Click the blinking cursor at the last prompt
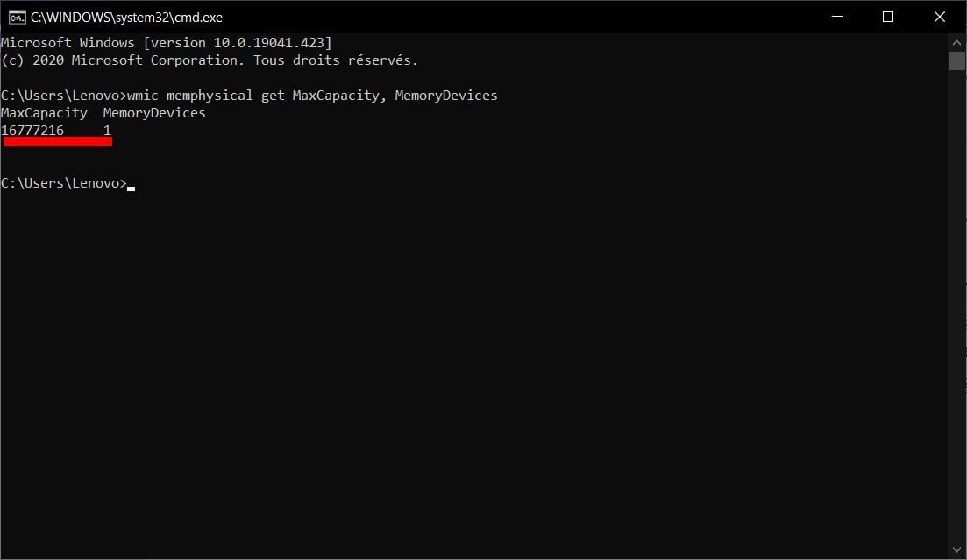Image resolution: width=967 pixels, height=560 pixels. [131, 188]
